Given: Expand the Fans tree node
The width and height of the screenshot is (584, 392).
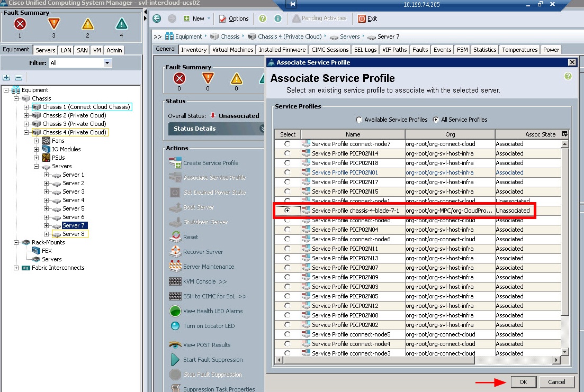Looking at the screenshot, I should tap(36, 141).
